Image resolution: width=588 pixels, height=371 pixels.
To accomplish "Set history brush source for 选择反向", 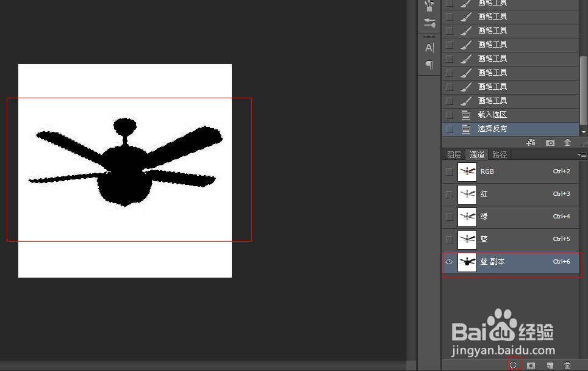I will tap(450, 129).
